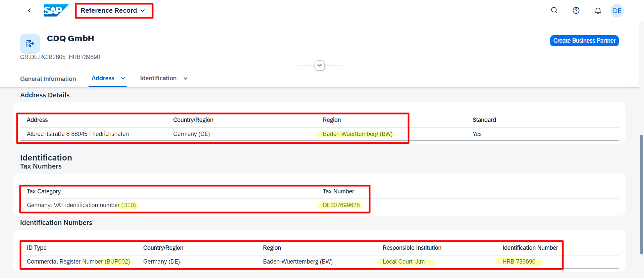
Task: Click the Local Court Ulm value
Action: (404, 262)
